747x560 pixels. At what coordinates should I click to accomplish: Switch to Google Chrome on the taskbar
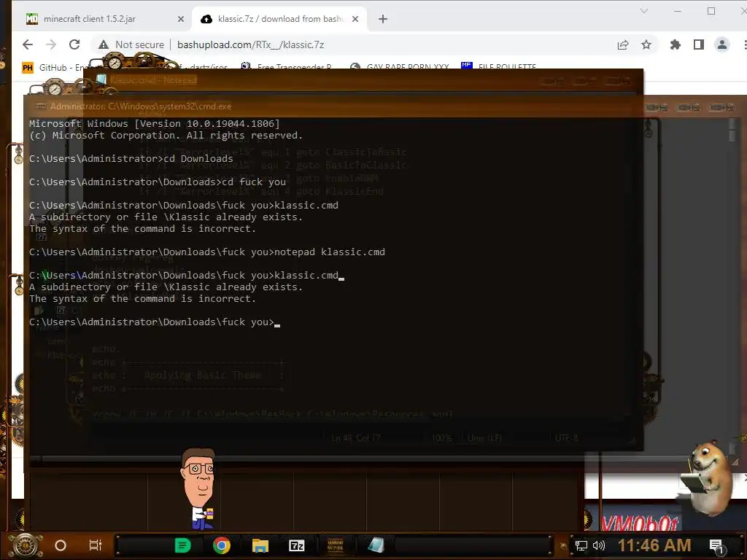222,545
